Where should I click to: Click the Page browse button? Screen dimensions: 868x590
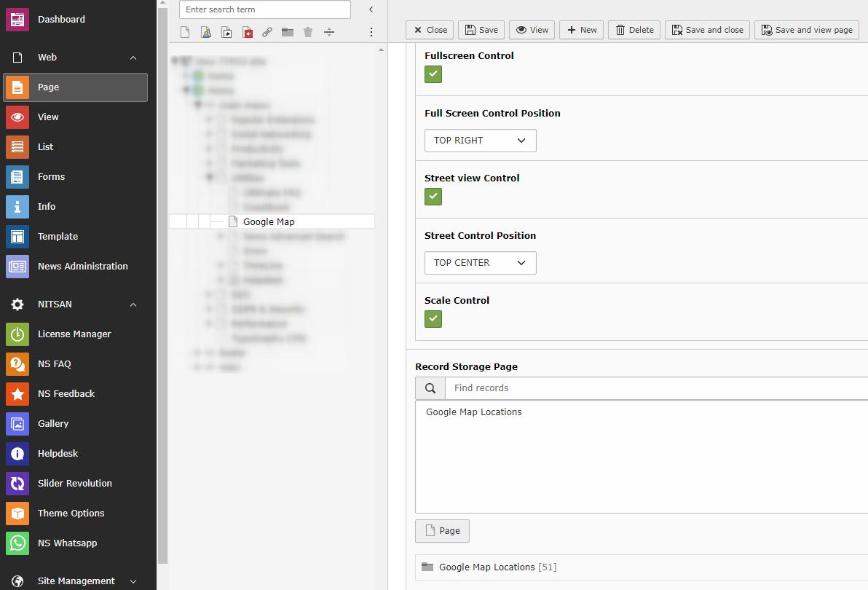coord(442,531)
